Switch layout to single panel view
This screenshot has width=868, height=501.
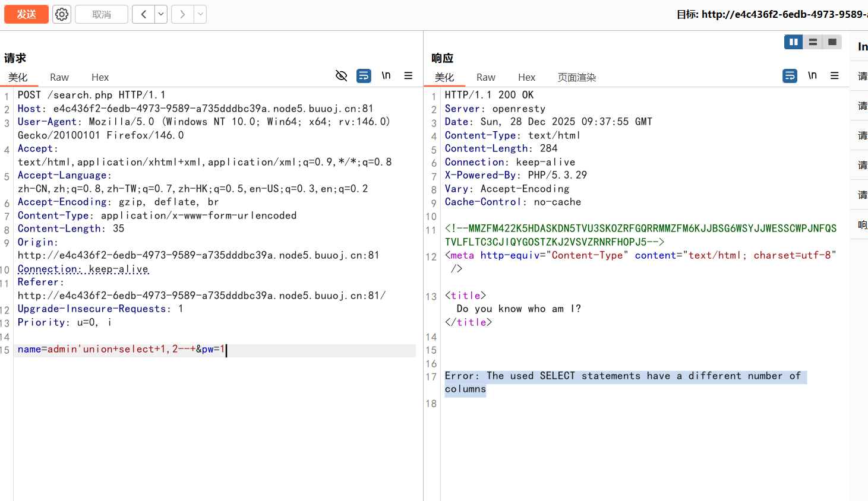(x=832, y=42)
